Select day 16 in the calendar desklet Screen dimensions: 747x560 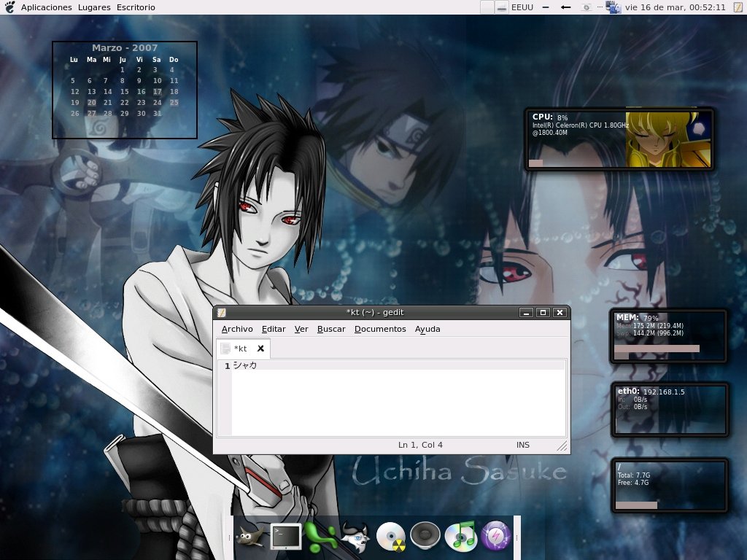pyautogui.click(x=141, y=91)
